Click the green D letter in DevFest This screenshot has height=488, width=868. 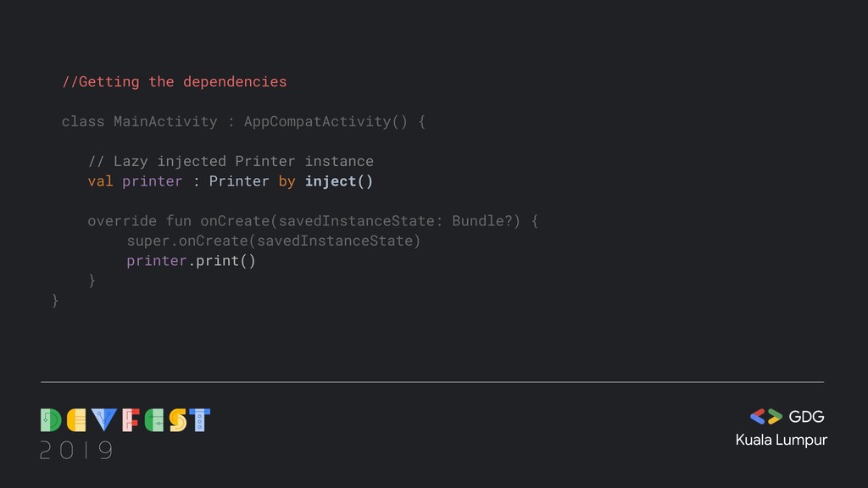[51, 420]
